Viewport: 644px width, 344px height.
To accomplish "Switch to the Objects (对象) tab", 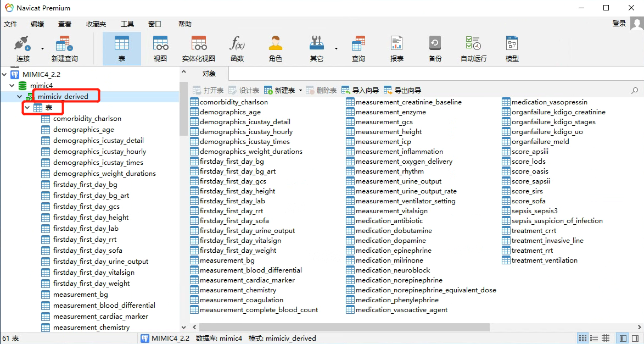I will coord(209,74).
